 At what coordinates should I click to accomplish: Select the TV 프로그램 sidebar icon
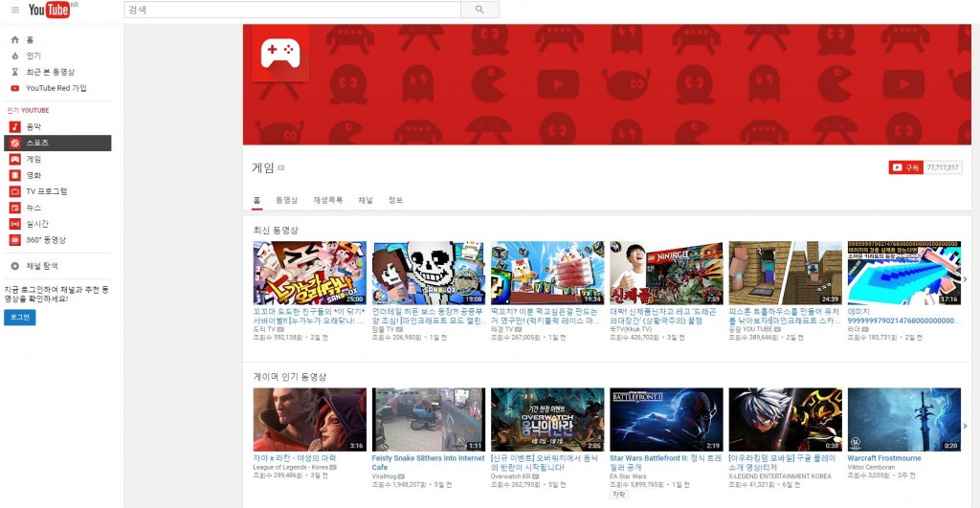pyautogui.click(x=15, y=191)
